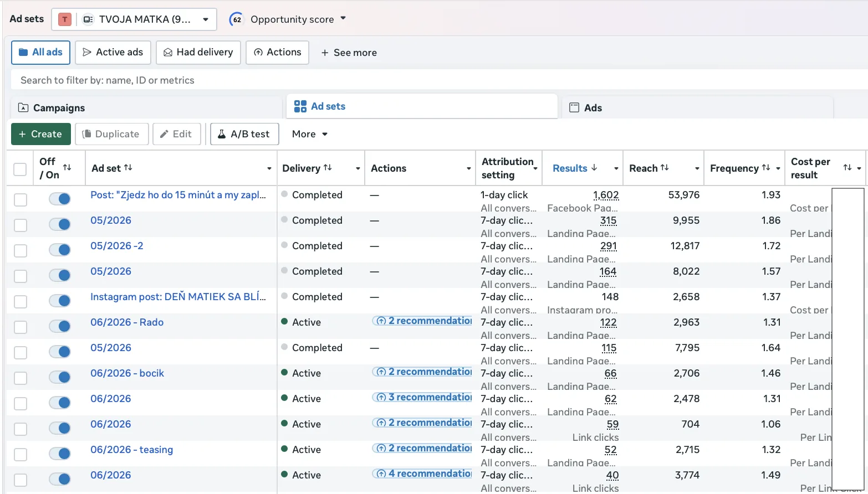Click the Opportunity score 62 circle icon
Image resolution: width=868 pixels, height=494 pixels.
[x=237, y=19]
